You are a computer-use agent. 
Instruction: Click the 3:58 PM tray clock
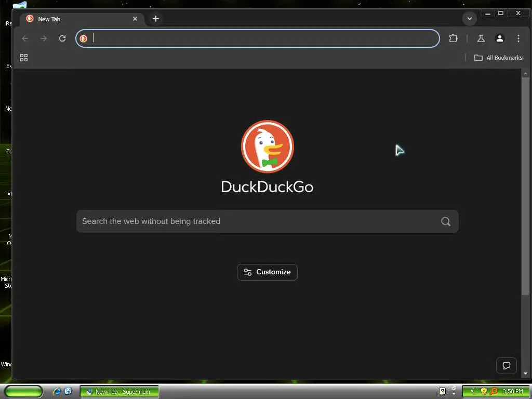pos(513,392)
